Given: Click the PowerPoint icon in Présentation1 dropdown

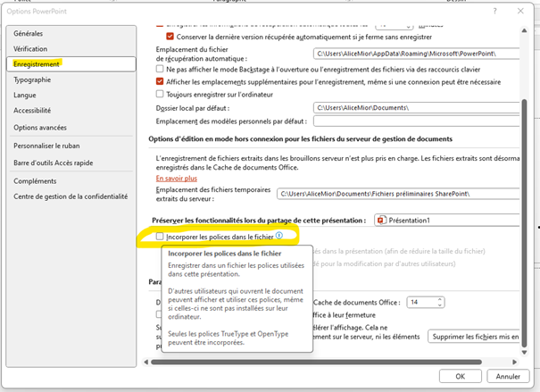Looking at the screenshot, I should (381, 221).
